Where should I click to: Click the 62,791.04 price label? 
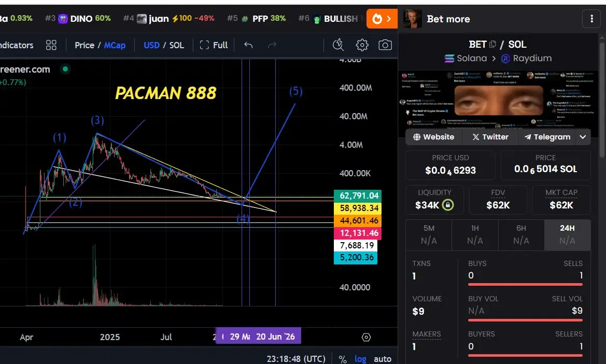(x=358, y=195)
